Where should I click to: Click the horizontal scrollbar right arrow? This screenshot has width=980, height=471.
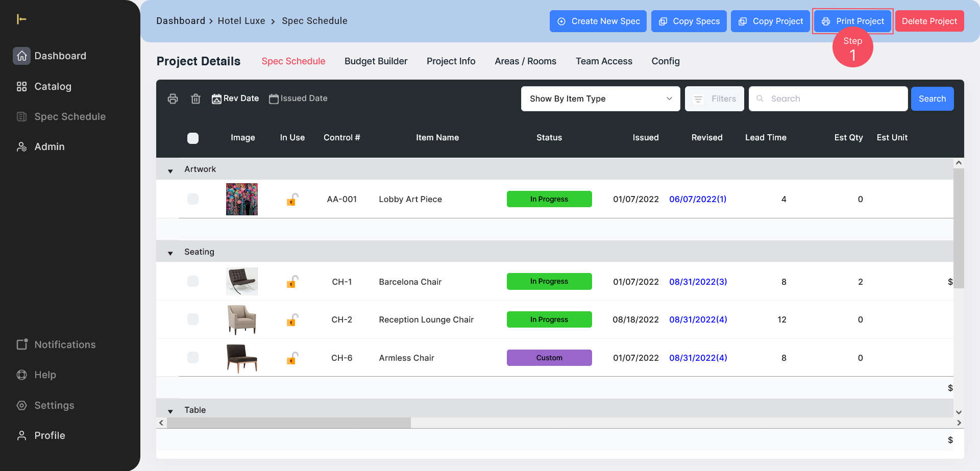pyautogui.click(x=959, y=423)
